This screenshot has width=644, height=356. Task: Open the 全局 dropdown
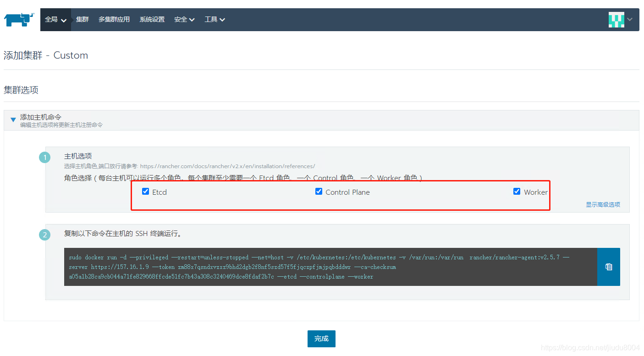(x=55, y=20)
